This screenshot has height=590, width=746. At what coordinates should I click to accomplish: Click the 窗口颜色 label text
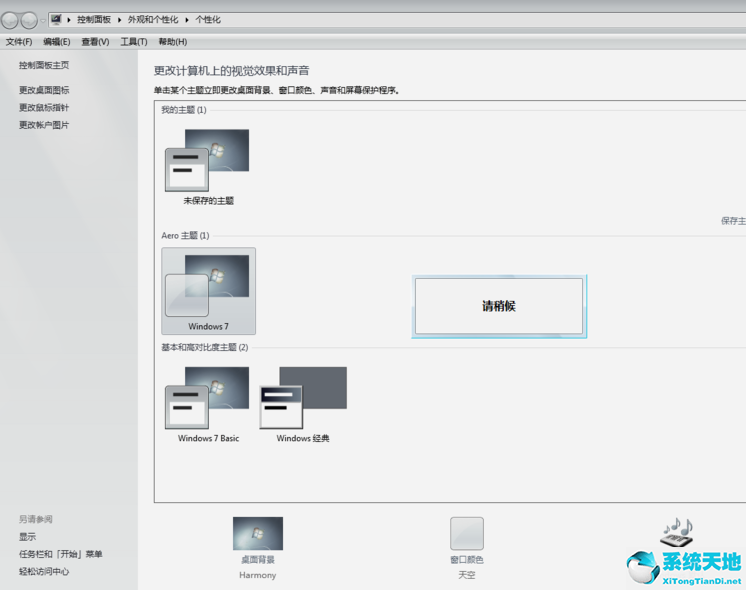[x=467, y=560]
